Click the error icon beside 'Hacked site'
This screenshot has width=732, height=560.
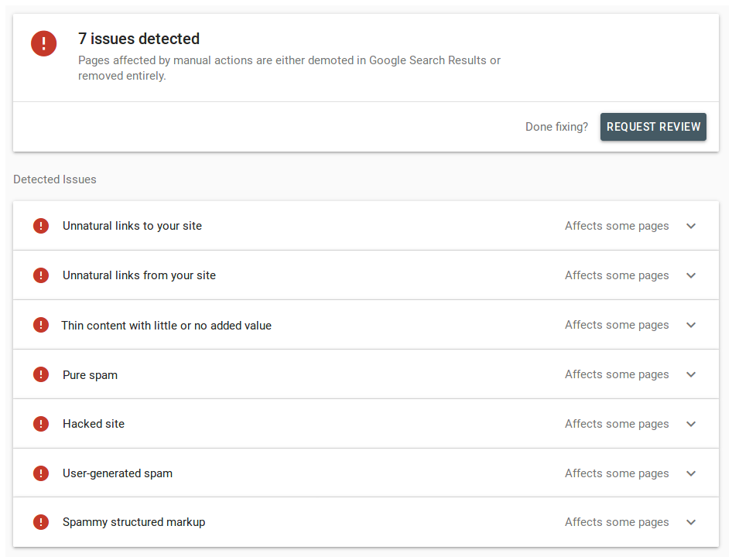click(41, 424)
